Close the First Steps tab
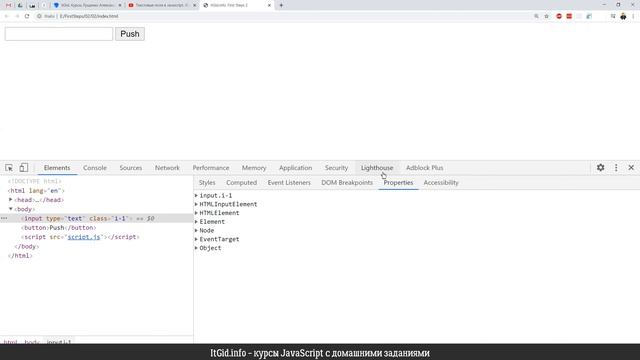Viewport: 640px width, 360px height. [269, 5]
